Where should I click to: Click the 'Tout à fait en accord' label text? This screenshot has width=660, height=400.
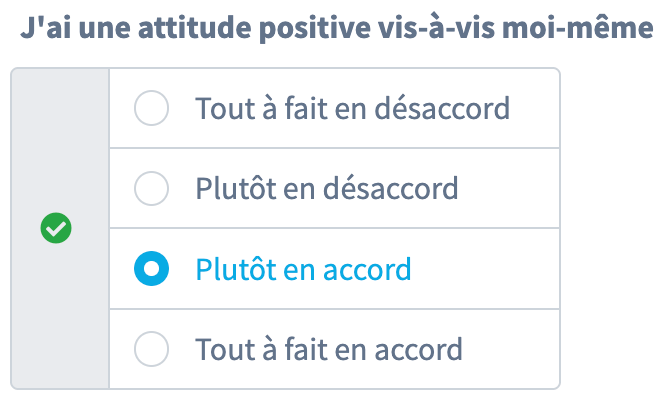pyautogui.click(x=329, y=349)
